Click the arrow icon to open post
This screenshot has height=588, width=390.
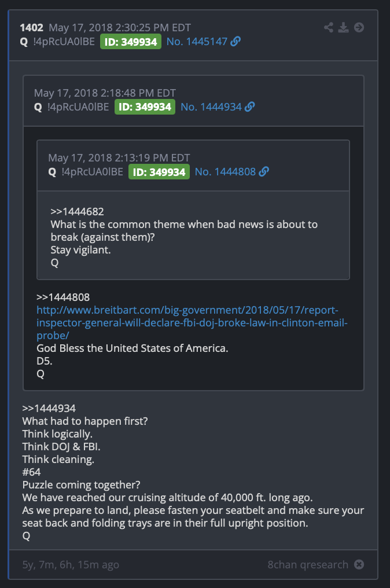(x=359, y=27)
